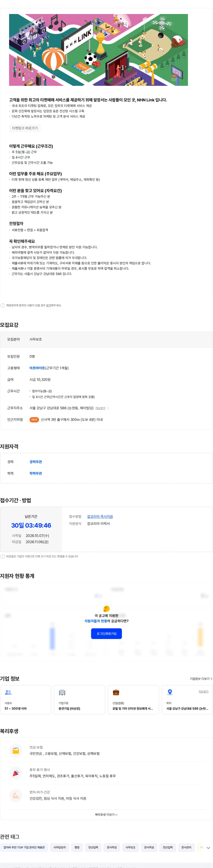
Task: Click the 시급 10,320원 pay value
Action: [x=40, y=379]
